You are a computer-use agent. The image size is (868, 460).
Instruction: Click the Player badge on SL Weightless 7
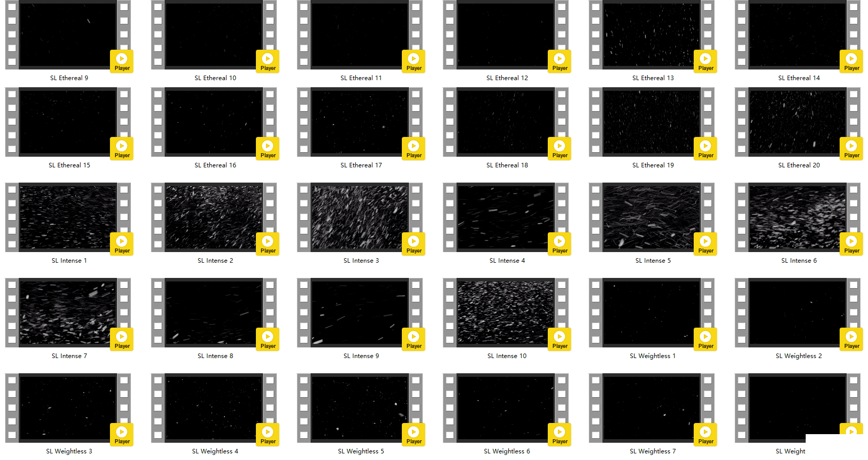705,435
